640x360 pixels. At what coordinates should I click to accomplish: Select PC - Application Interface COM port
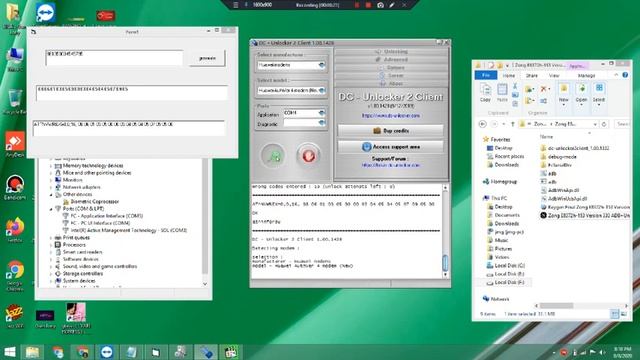(107, 216)
